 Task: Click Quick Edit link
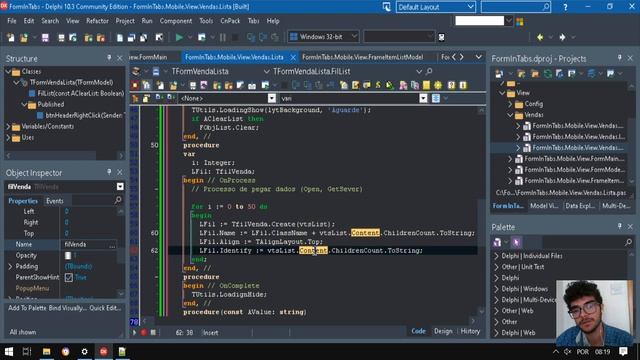pyautogui.click(x=105, y=308)
